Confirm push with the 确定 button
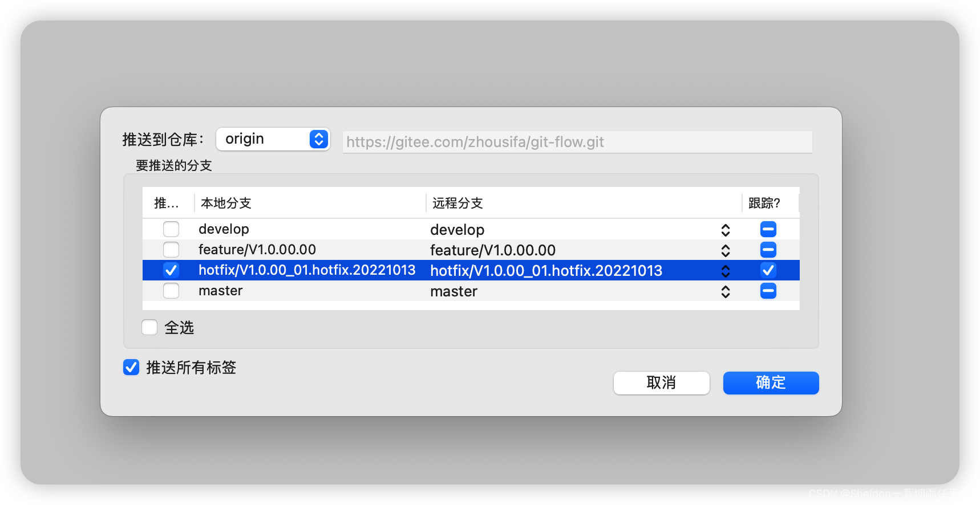This screenshot has width=980, height=505. [771, 382]
